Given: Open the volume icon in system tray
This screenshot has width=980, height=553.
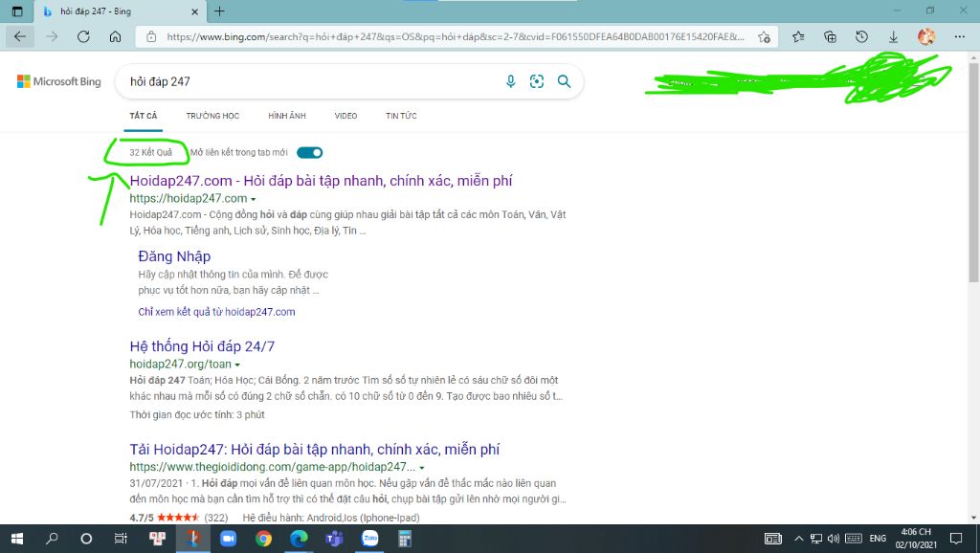Looking at the screenshot, I should [x=834, y=538].
